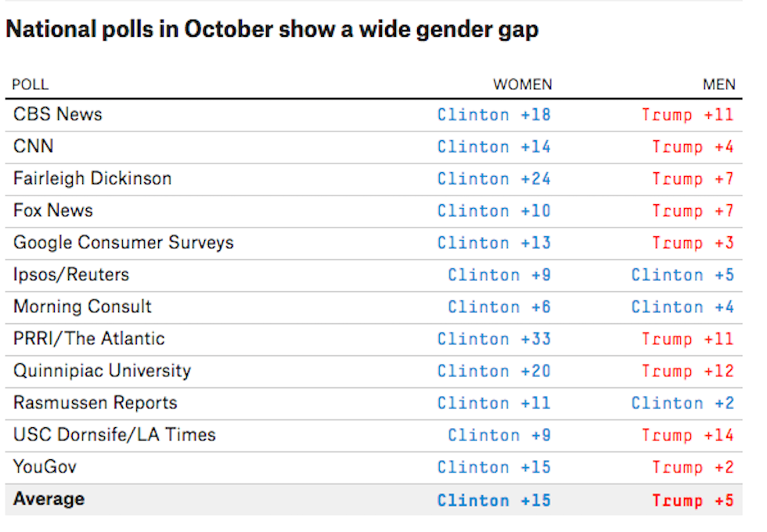Viewport: 767px width, 532px height.
Task: Select the bold Average row label
Action: pos(49,499)
